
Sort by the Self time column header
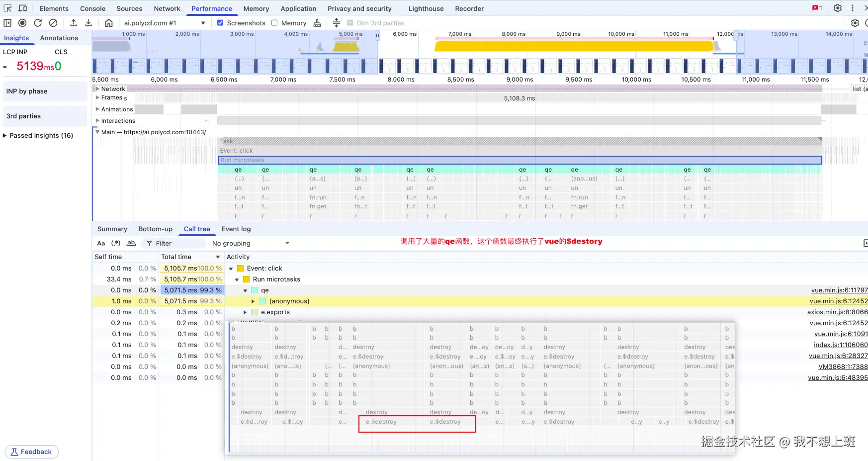coord(125,257)
